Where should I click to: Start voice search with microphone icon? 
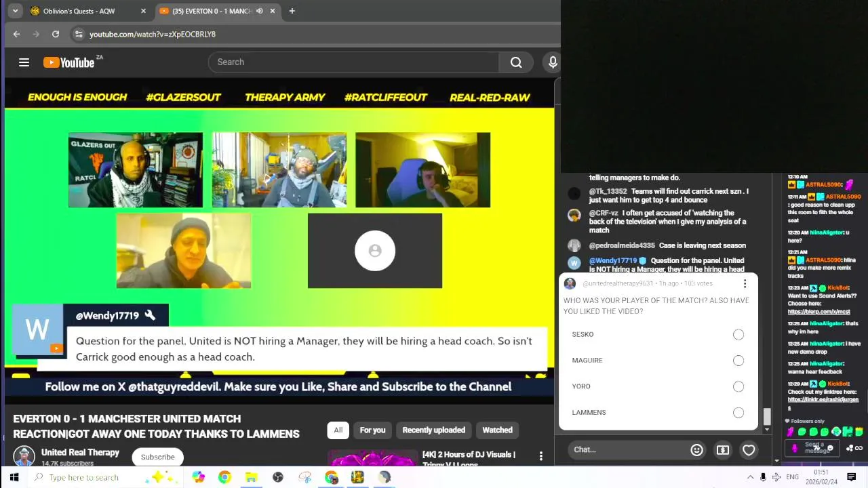553,62
